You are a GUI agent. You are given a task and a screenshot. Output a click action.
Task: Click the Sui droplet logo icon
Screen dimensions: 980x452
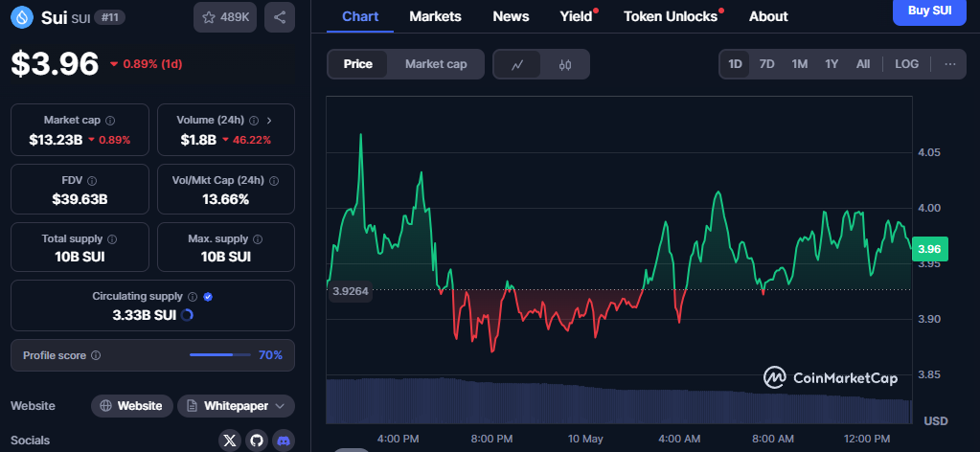(22, 17)
